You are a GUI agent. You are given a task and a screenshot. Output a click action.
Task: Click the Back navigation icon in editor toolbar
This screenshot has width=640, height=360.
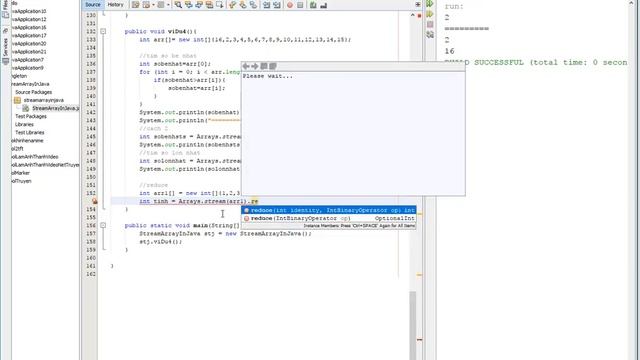point(146,5)
